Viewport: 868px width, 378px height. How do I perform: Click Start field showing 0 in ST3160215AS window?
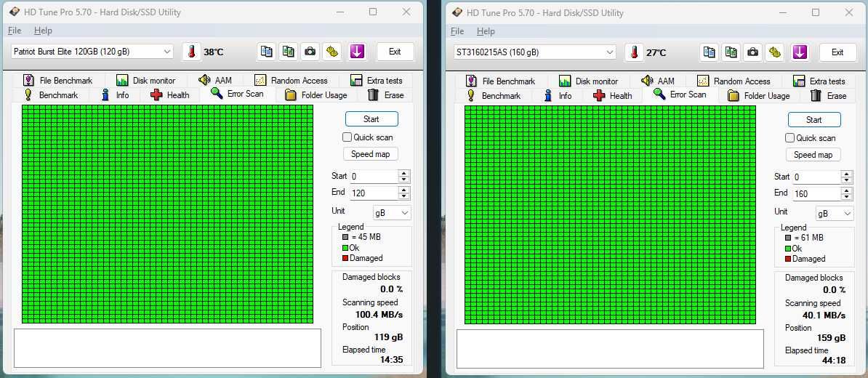[x=816, y=177]
